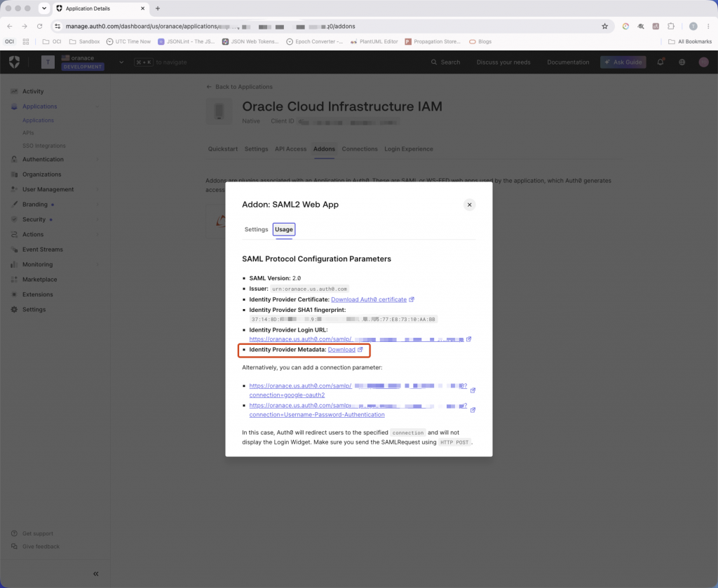Click the Ask Guide button
Viewport: 718px width, 588px height.
(623, 62)
